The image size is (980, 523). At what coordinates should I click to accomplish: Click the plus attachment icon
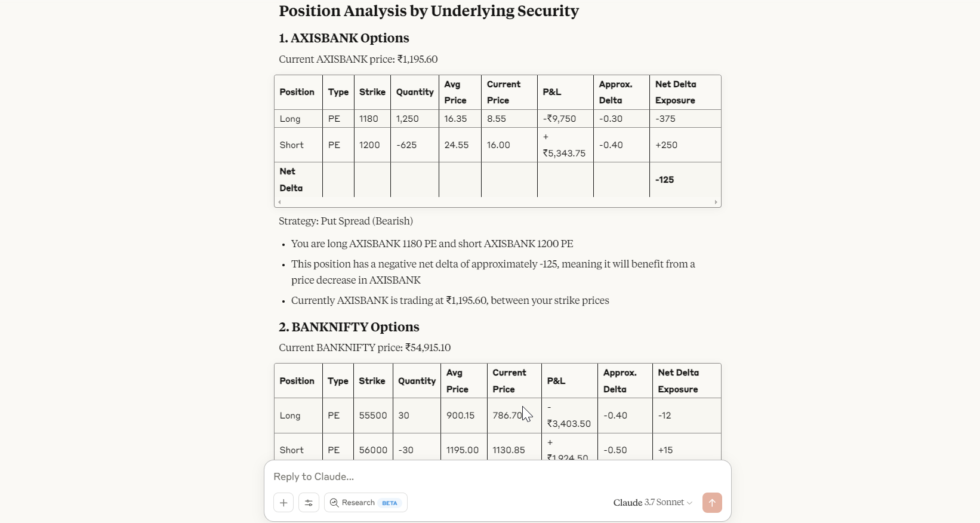point(283,503)
